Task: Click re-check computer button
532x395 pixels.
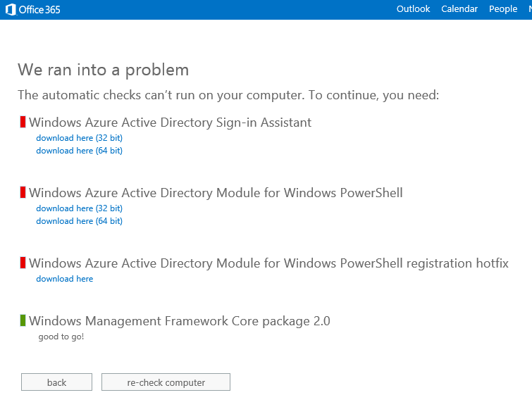Action: click(166, 382)
